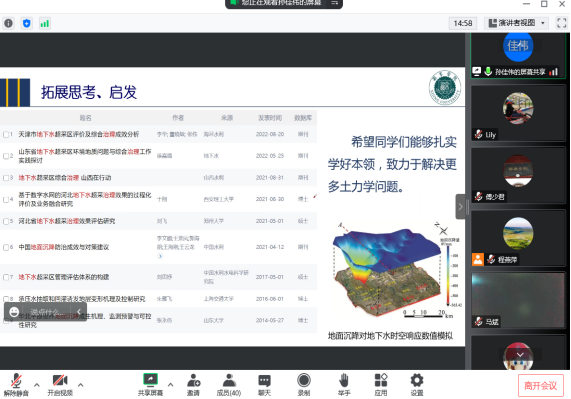Open the speaker view dropdown
This screenshot has height=399, width=571.
pos(516,23)
